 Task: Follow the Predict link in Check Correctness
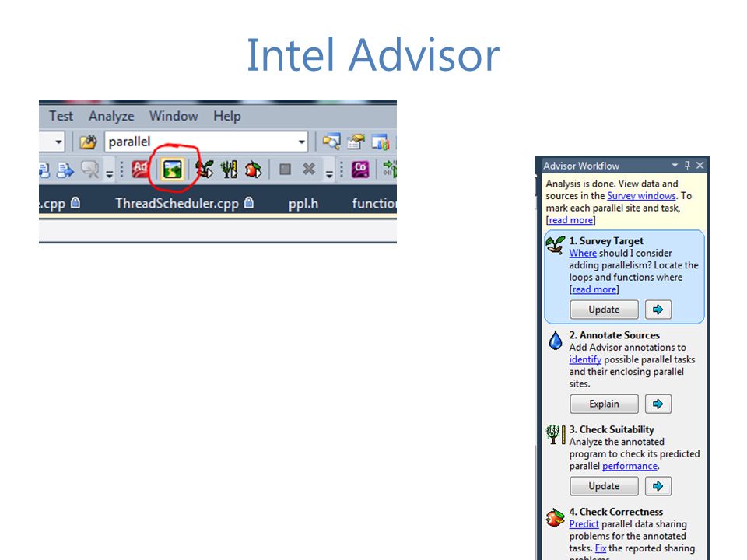click(584, 523)
